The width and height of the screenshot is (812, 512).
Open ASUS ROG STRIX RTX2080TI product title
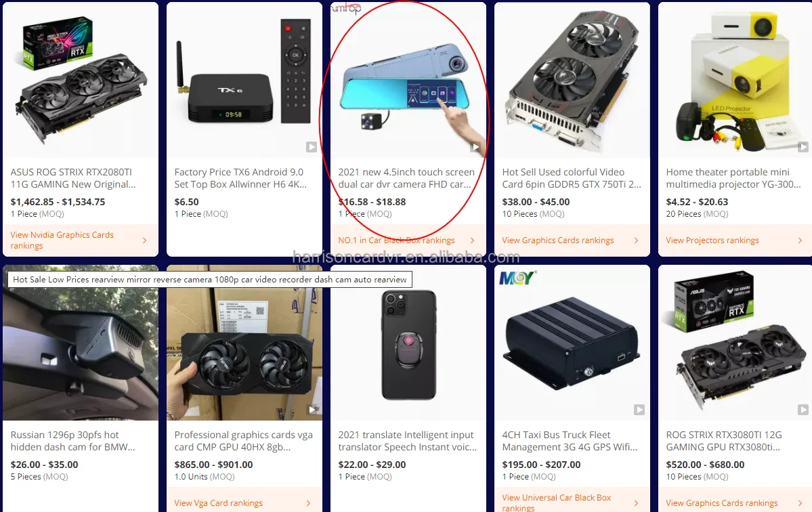coord(73,178)
